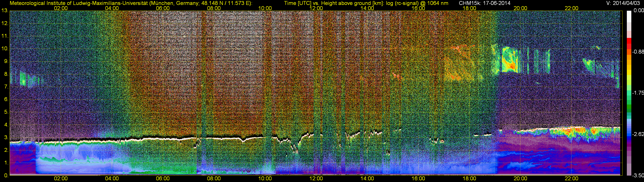Click the "Time [UTC] vs. Height" plot title
This screenshot has height=182, width=644.
366,3
